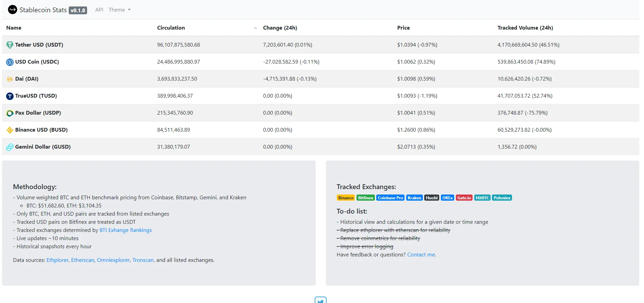The image size is (644, 303).
Task: Open the Ethplorer data source link
Action: tap(57, 260)
